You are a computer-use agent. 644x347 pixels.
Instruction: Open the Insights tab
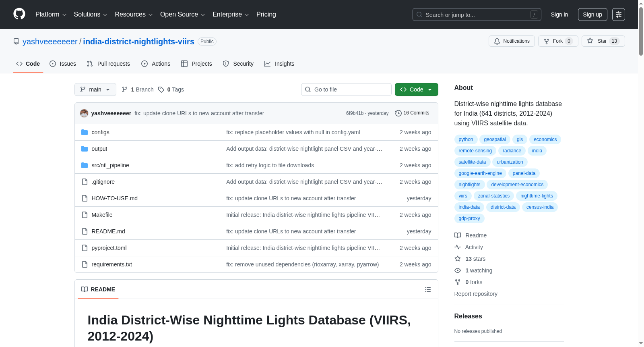pyautogui.click(x=279, y=64)
